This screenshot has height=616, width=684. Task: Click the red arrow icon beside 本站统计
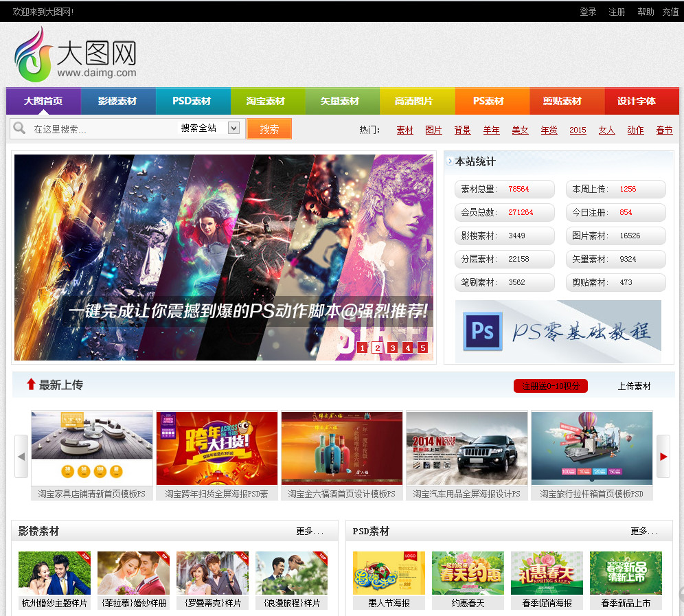(449, 162)
